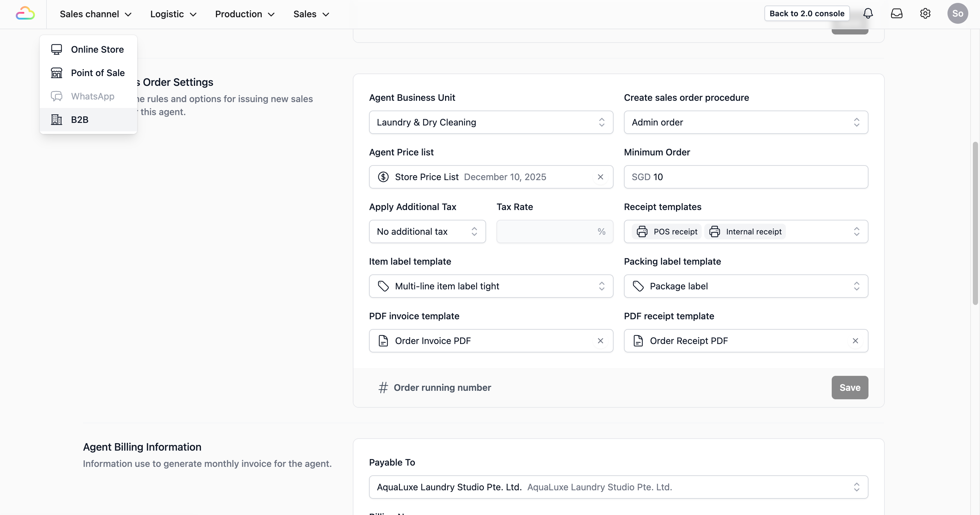Open the Create sales order procedure dropdown
Viewport: 980px width, 515px height.
click(746, 123)
